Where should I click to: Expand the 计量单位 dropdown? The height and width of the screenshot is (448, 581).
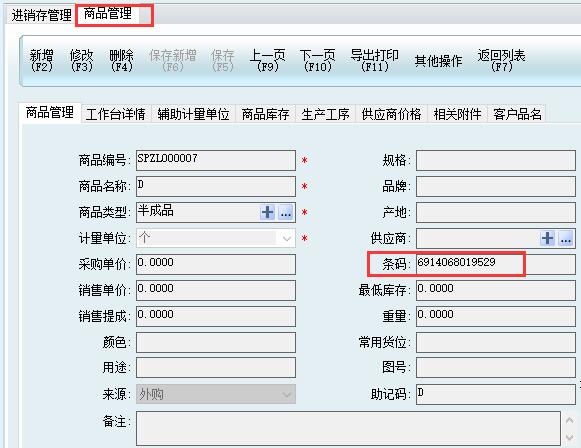click(286, 238)
